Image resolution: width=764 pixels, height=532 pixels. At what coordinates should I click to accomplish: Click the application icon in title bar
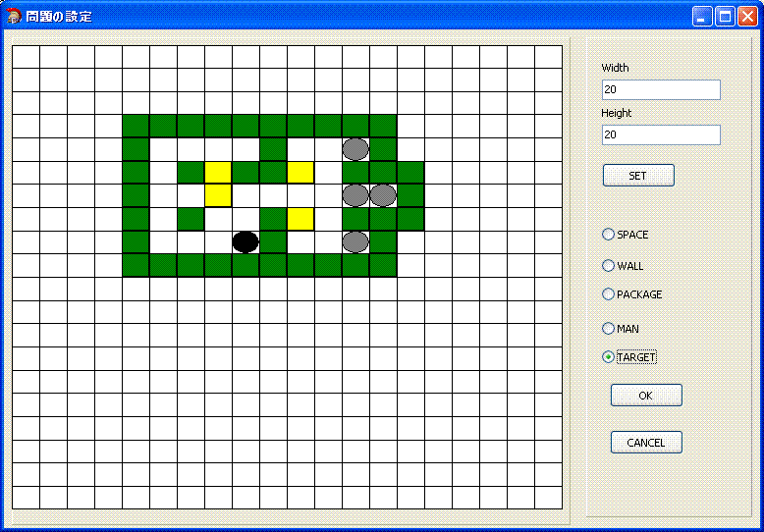coord(14,16)
